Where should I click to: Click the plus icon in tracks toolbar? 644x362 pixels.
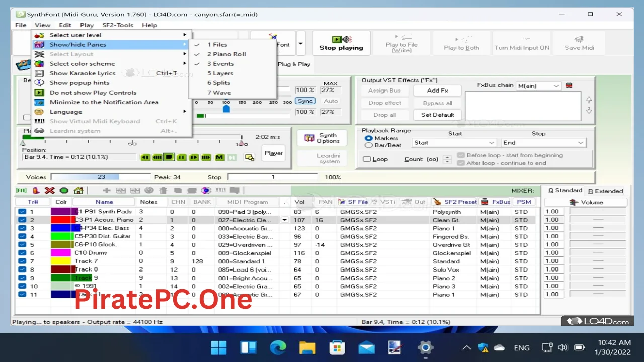pos(107,191)
